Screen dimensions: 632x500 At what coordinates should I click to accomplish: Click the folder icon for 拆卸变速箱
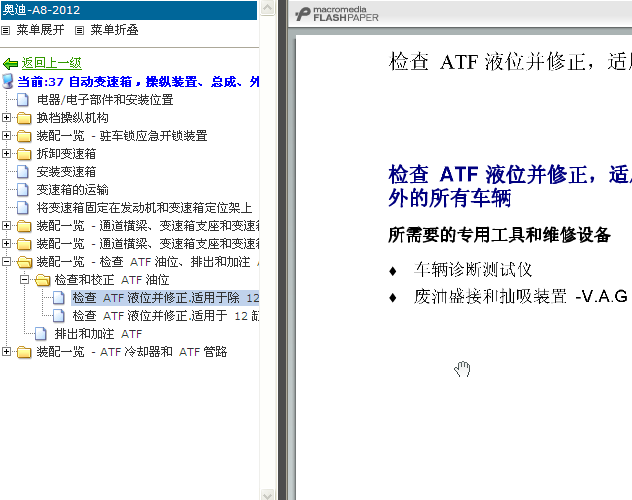[x=24, y=154]
